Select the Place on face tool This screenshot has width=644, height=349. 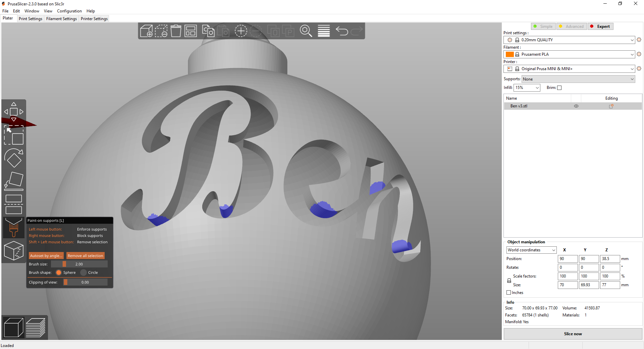[x=14, y=181]
